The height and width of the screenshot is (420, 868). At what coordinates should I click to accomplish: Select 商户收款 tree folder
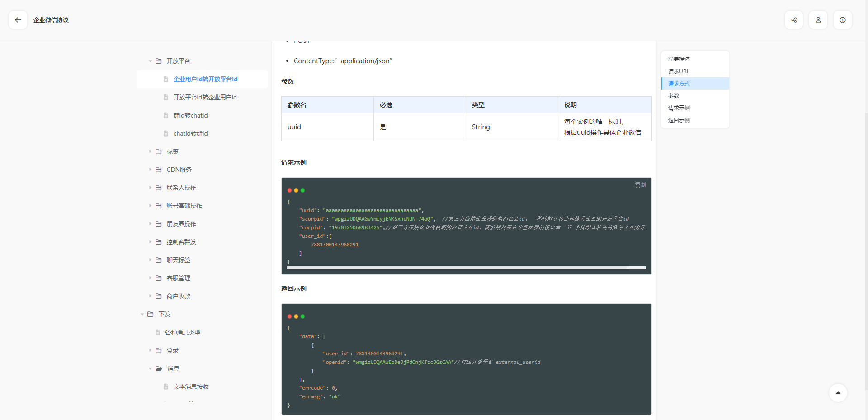click(178, 296)
